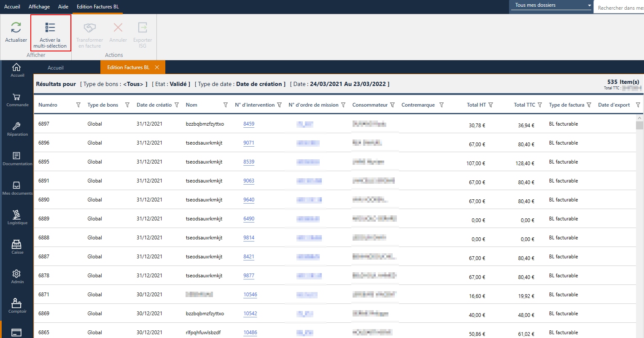Open Accueil home in sidebar

(x=17, y=70)
